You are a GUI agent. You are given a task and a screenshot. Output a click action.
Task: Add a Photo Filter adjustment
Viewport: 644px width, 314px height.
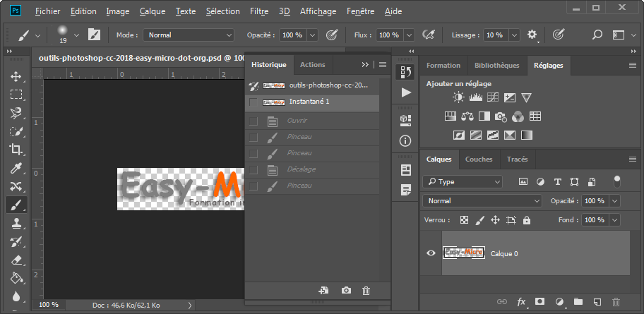501,116
